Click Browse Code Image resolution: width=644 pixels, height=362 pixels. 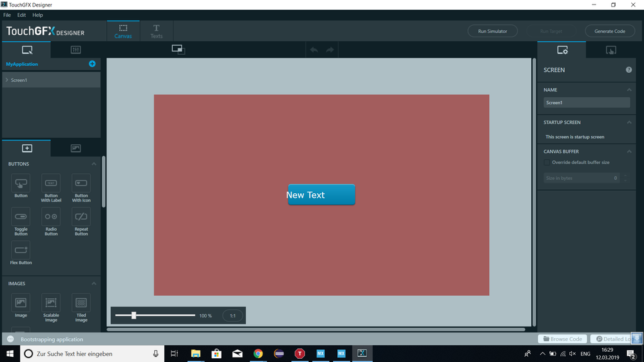pos(562,339)
